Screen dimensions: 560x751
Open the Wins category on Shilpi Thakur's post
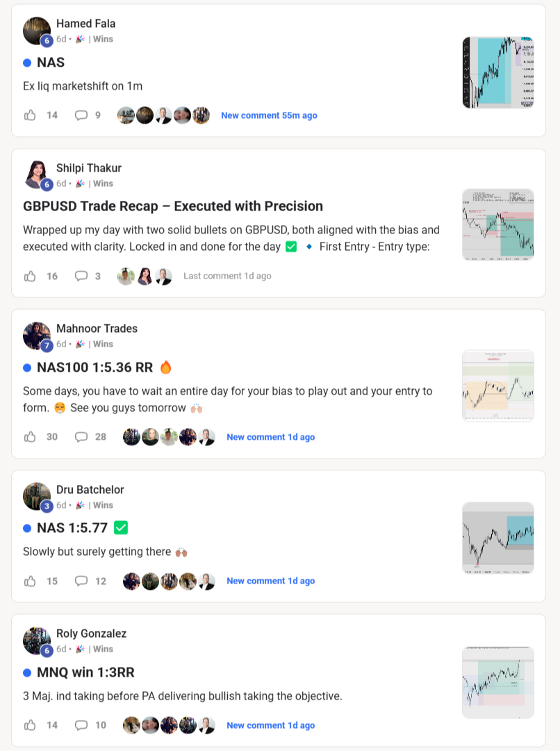point(103,183)
